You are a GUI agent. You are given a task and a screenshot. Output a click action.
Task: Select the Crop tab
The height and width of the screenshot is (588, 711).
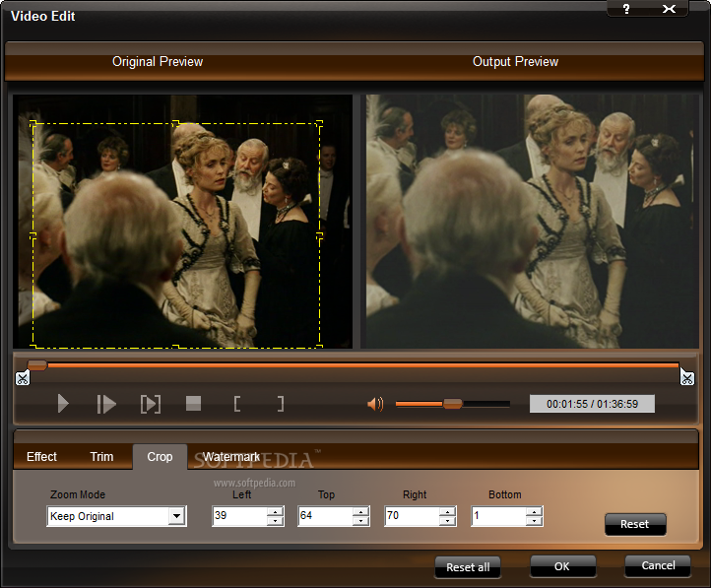[160, 457]
